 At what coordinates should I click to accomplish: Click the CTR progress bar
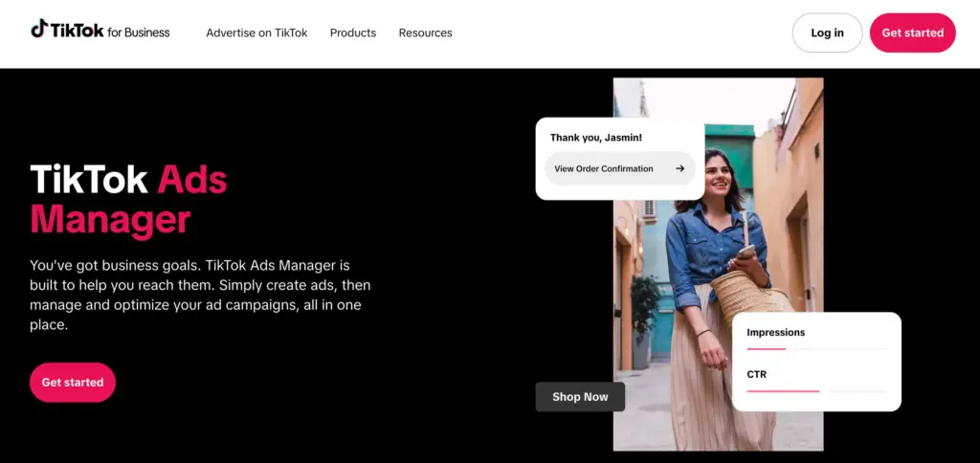point(817,391)
